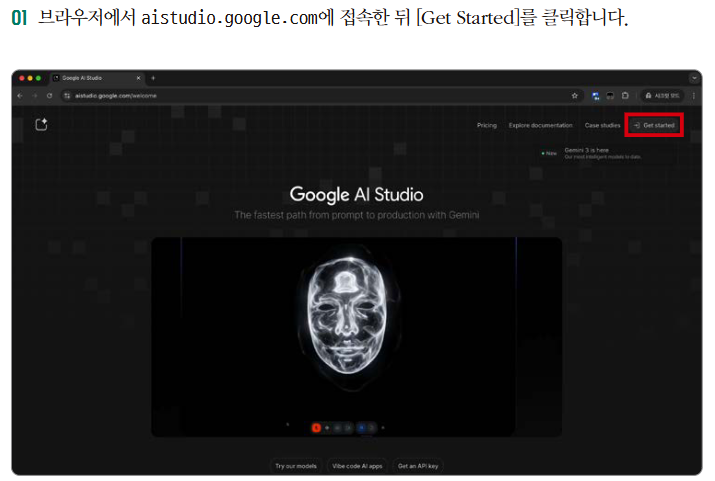Image resolution: width=715 pixels, height=481 pixels.
Task: Click the incognito mode profile chip
Action: pos(662,96)
